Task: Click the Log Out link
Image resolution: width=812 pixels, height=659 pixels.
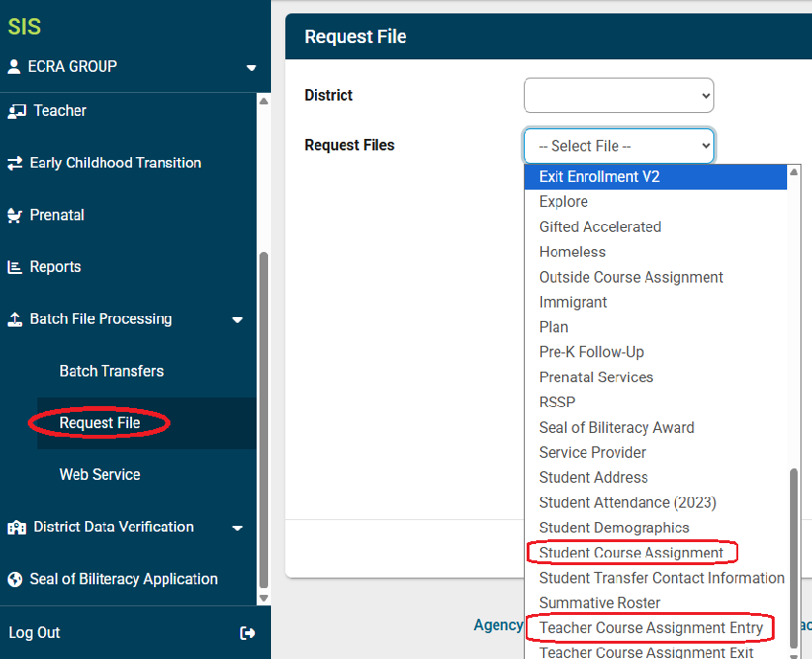Action: tap(34, 633)
